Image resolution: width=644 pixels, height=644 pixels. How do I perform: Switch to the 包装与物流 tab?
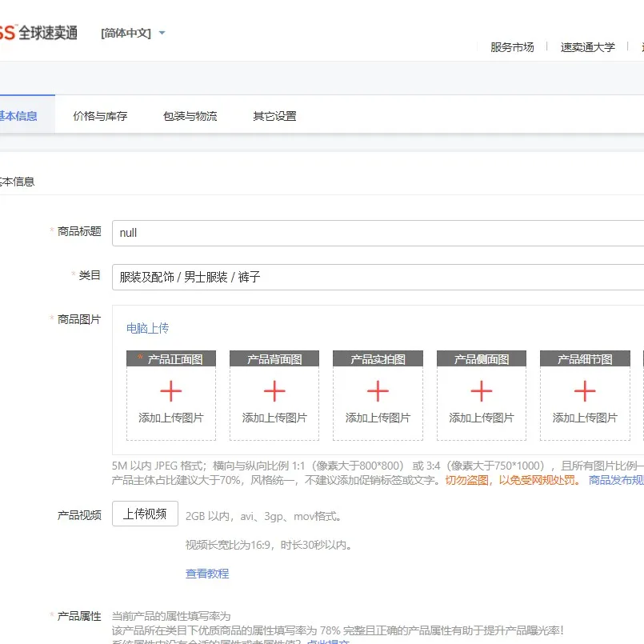pyautogui.click(x=190, y=116)
